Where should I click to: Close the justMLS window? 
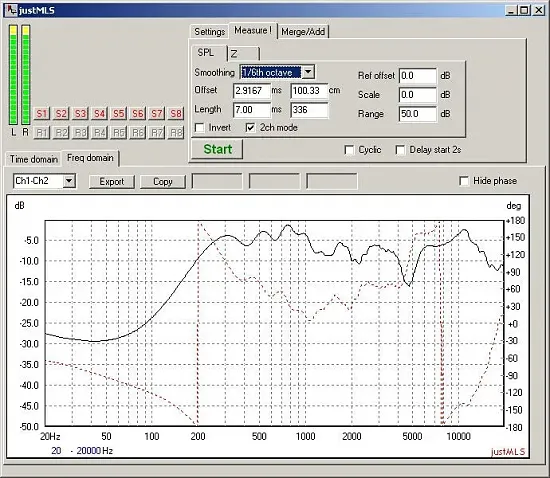[538, 10]
